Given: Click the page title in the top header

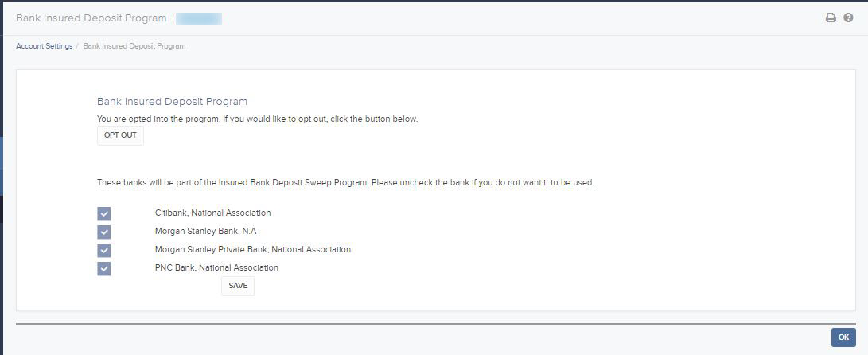Looking at the screenshot, I should click(91, 18).
